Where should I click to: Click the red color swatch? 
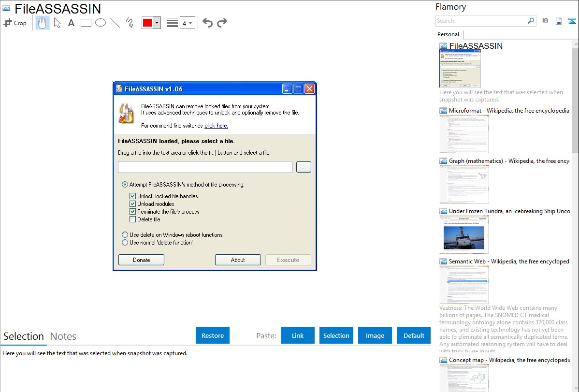click(147, 23)
